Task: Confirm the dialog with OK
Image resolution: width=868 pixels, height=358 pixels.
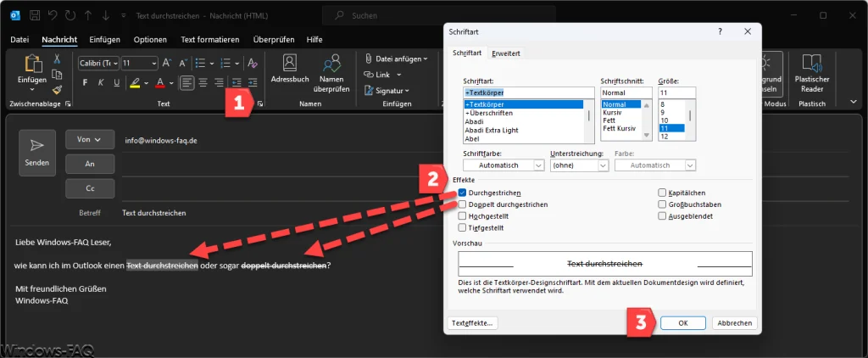Action: point(682,323)
